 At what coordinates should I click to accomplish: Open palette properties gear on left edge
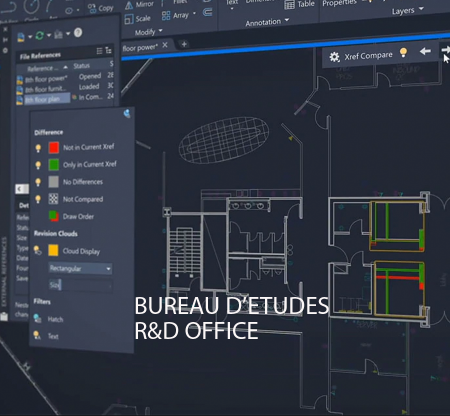point(5,50)
